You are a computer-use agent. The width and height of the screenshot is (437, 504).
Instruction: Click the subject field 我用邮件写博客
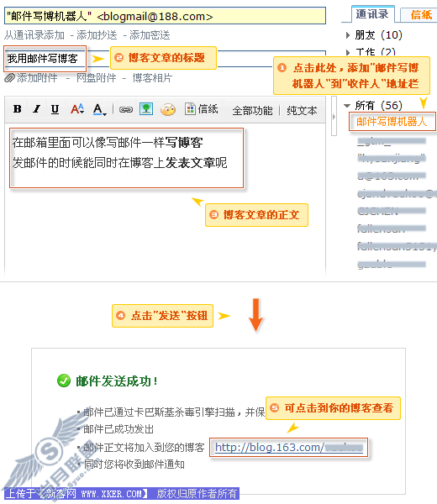[45, 59]
